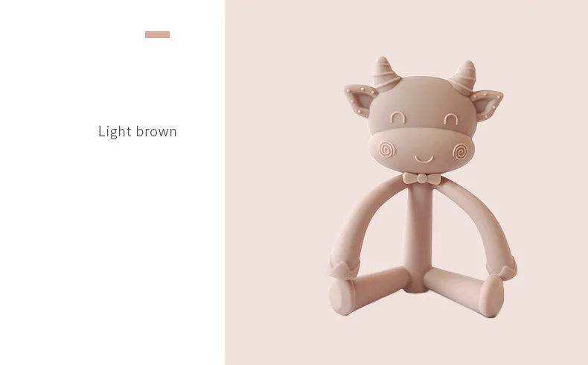Click the bow tie on the cow

(422, 179)
